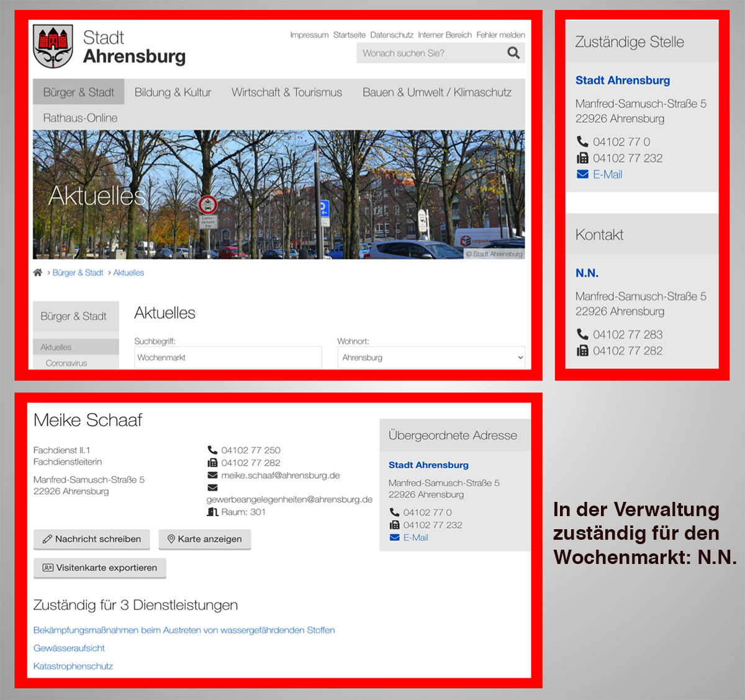The image size is (745, 700).
Task: Click envelope icon in Zuständige Stelle panel
Action: coord(582,175)
